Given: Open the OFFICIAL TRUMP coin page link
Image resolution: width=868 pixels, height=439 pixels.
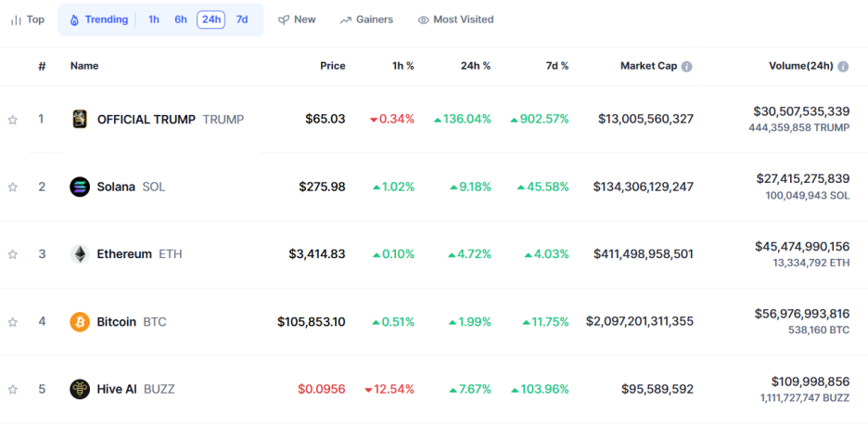Looking at the screenshot, I should coord(147,119).
